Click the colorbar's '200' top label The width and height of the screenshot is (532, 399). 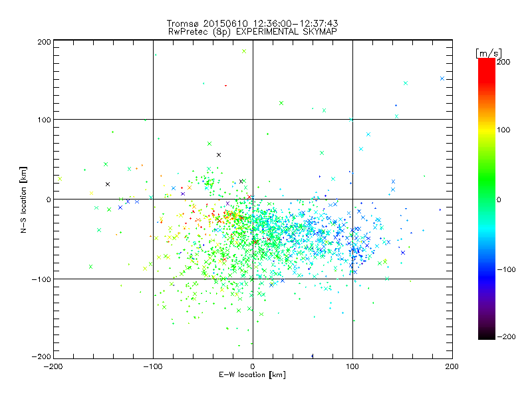503,62
